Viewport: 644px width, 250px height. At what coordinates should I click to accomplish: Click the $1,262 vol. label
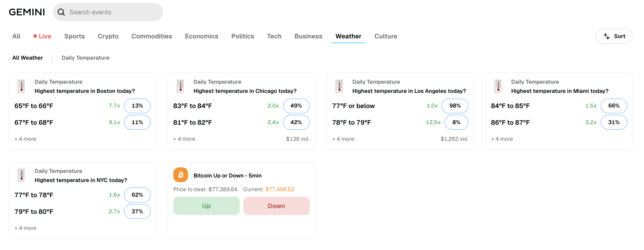(x=455, y=139)
